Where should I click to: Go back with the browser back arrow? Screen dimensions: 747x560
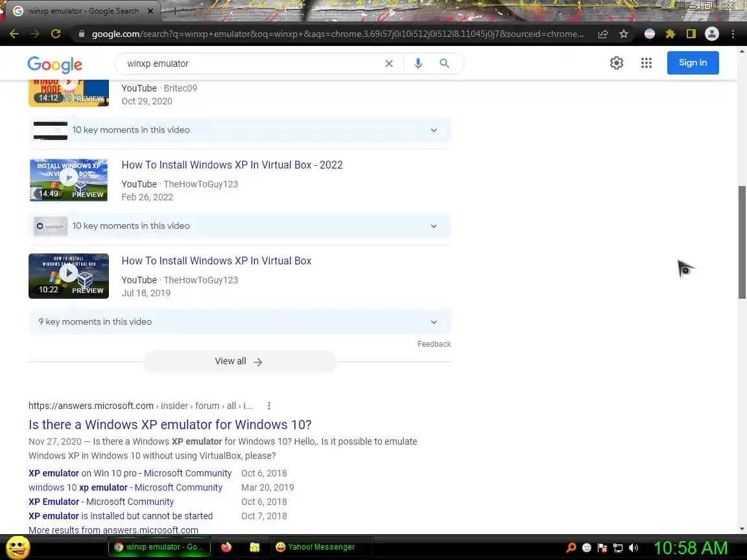[14, 34]
